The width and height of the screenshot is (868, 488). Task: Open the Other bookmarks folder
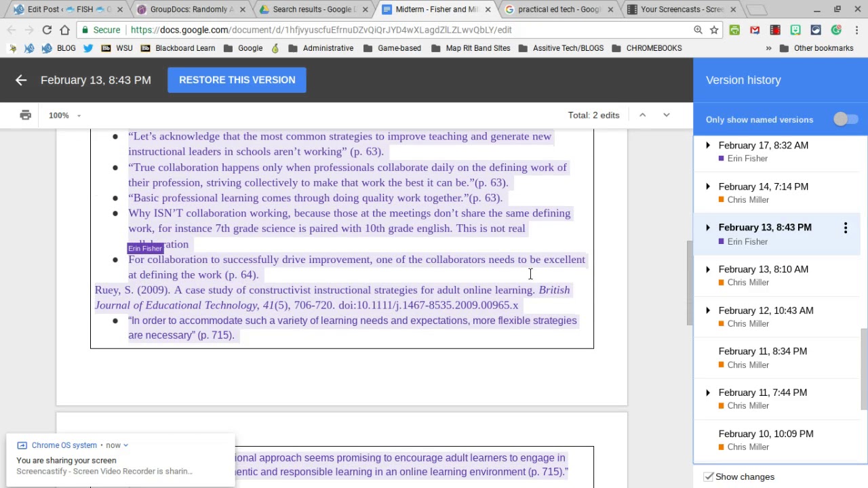[x=816, y=48]
